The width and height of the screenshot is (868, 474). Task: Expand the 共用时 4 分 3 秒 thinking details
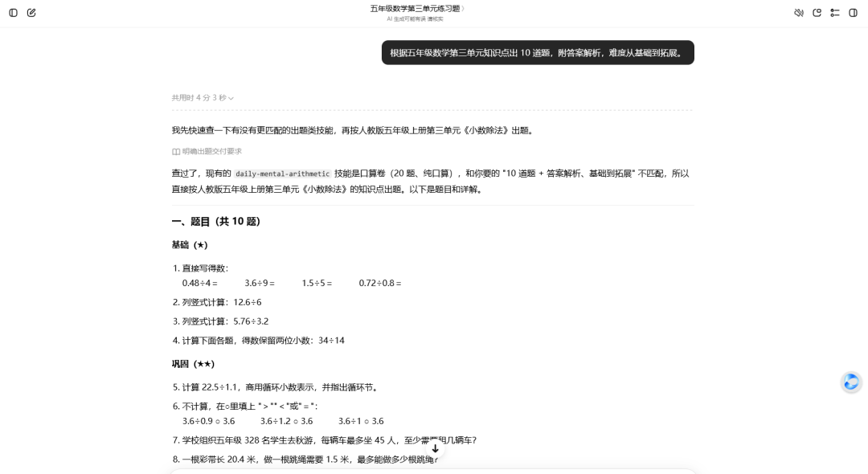click(203, 98)
